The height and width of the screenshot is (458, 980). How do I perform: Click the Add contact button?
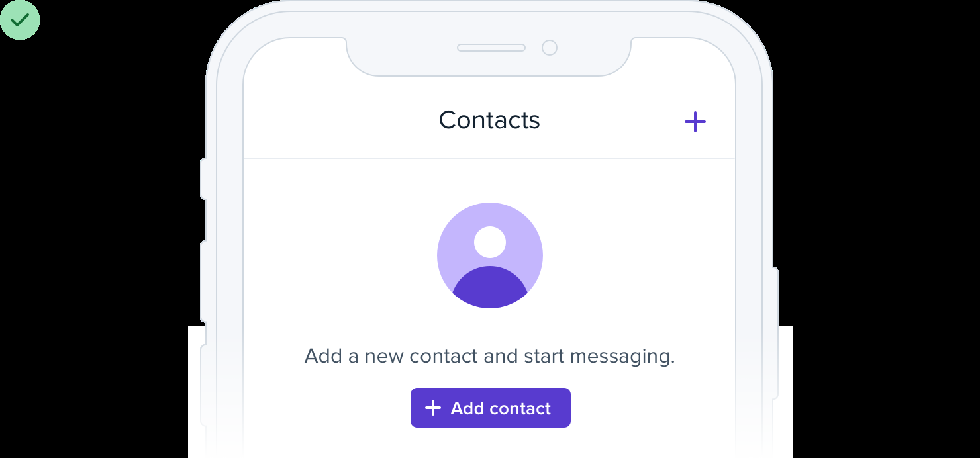click(x=491, y=408)
